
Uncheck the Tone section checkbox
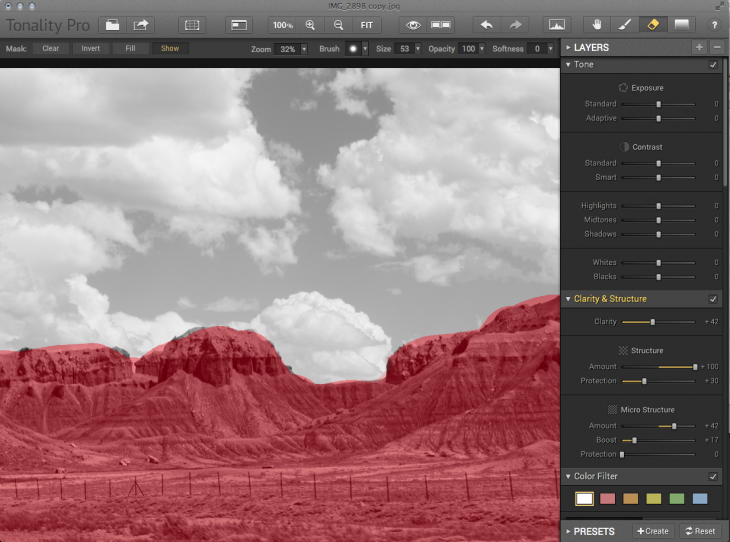click(713, 65)
